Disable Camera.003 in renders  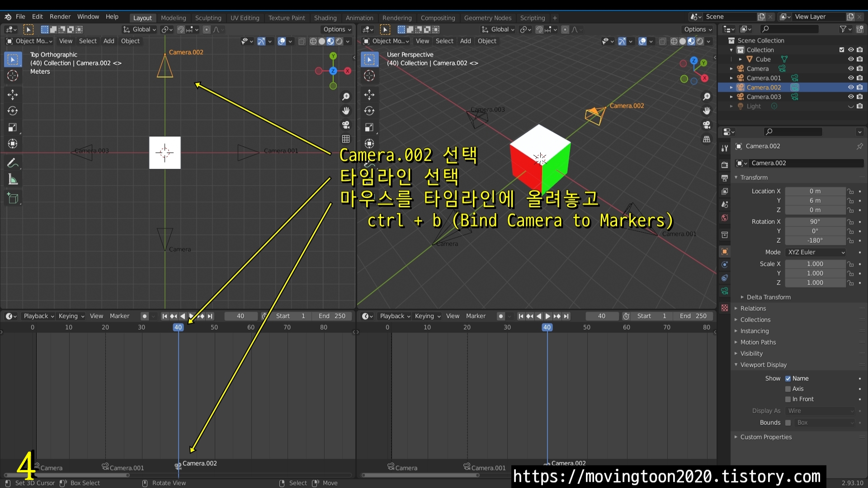(860, 97)
